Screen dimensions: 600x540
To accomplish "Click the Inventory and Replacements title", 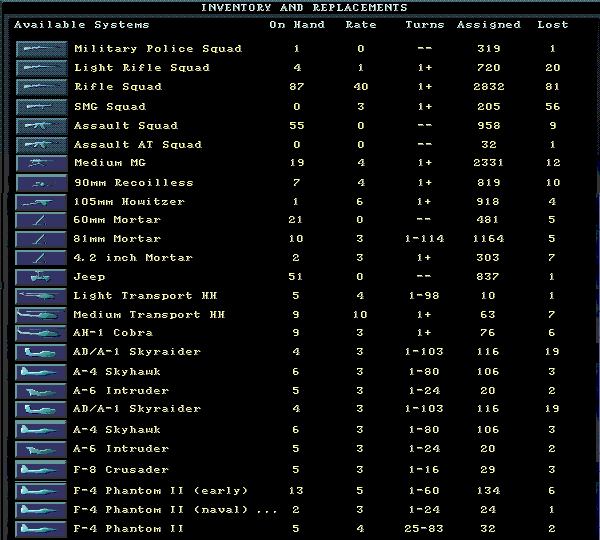I will click(304, 8).
